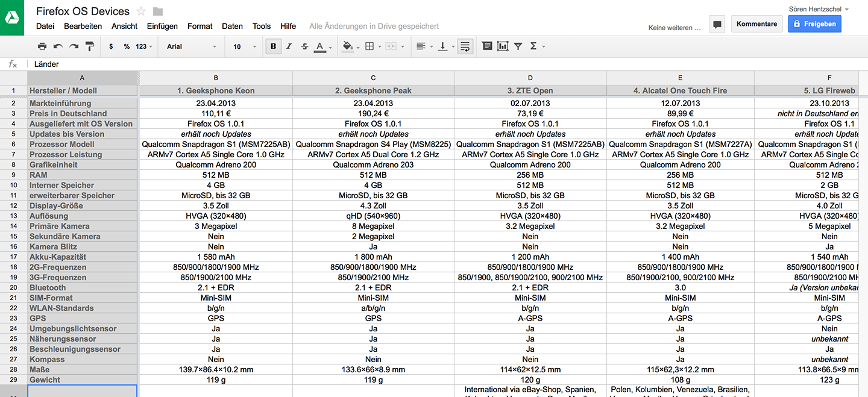Format as percent with the % button
The width and height of the screenshot is (868, 397).
point(127,46)
